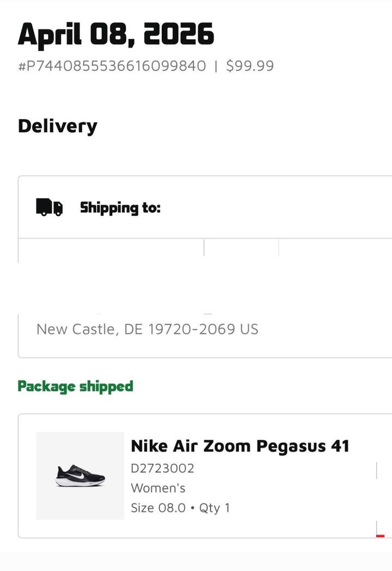Image resolution: width=392 pixels, height=571 pixels.
Task: Click the "Shipping to:" label
Action: click(x=120, y=208)
